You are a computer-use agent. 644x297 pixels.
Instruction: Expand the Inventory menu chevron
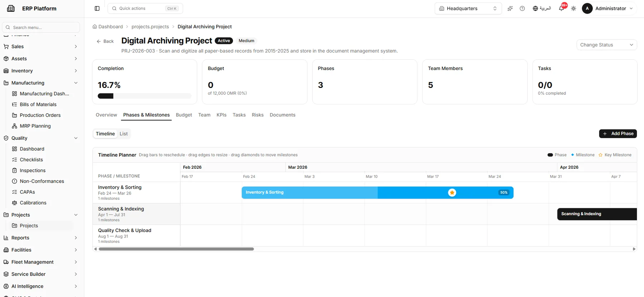click(x=76, y=71)
